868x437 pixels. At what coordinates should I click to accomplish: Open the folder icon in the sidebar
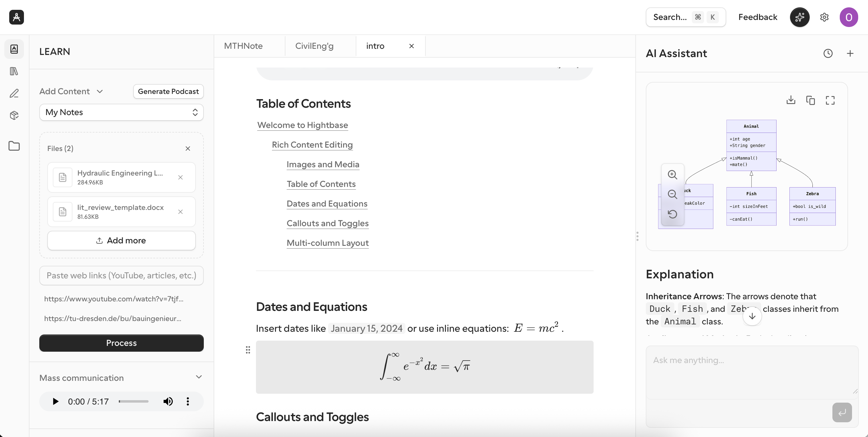point(14,145)
